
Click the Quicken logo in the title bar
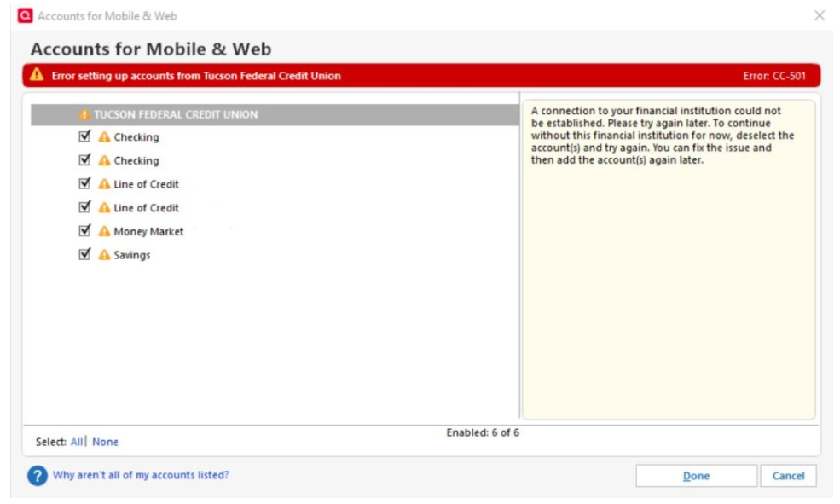tap(26, 15)
